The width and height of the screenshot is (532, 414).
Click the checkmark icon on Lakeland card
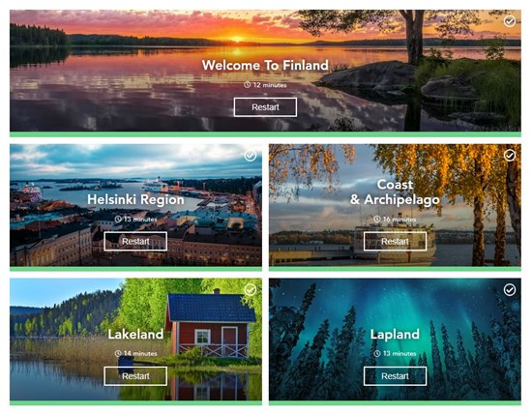coord(251,290)
